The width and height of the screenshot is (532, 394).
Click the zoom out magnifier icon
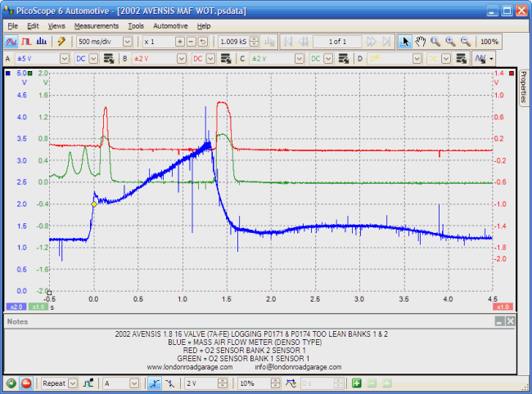tap(466, 41)
